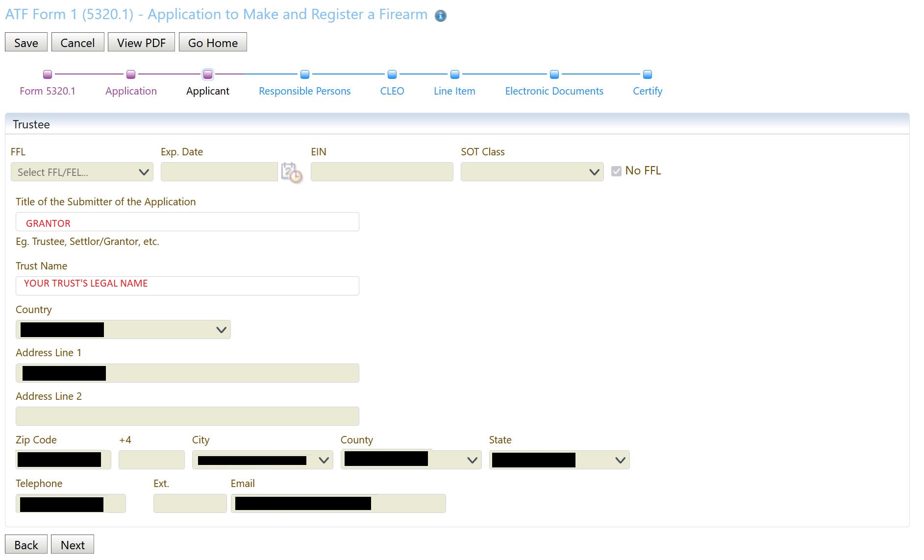Click the Responsible Persons step marker
924x560 pixels.
(305, 74)
